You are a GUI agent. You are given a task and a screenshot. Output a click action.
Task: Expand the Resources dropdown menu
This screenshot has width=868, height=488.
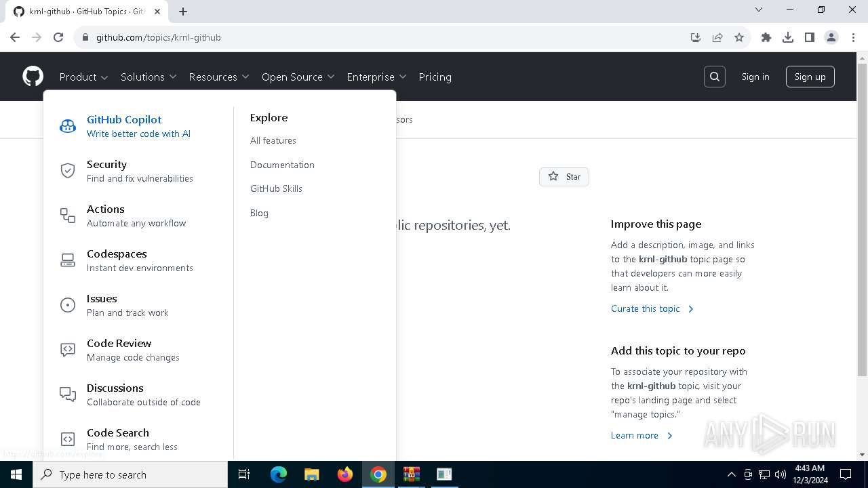(219, 77)
